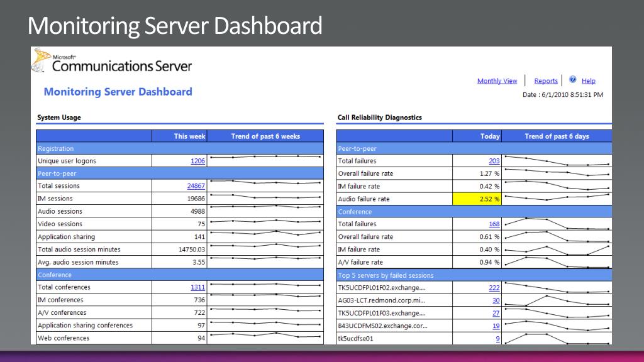Click the 'Total sessions' row label

(58, 186)
